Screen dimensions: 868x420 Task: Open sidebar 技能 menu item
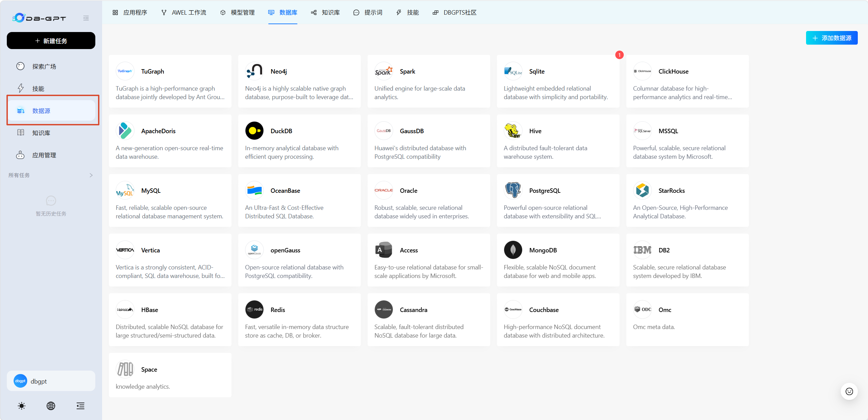coord(51,89)
